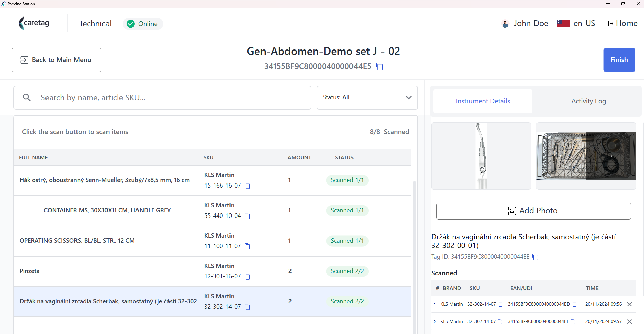Click the Finish button
The width and height of the screenshot is (644, 334).
pyautogui.click(x=619, y=60)
